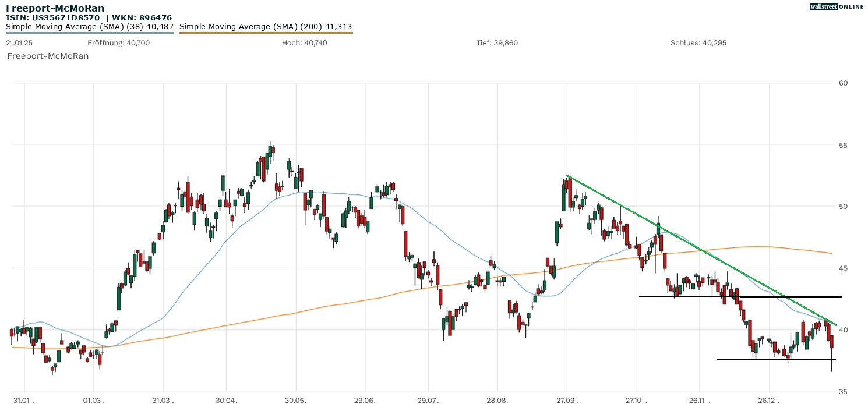Click the grey Freeport-McMoRan chart label
Screen dimensions: 868x404
(x=48, y=56)
